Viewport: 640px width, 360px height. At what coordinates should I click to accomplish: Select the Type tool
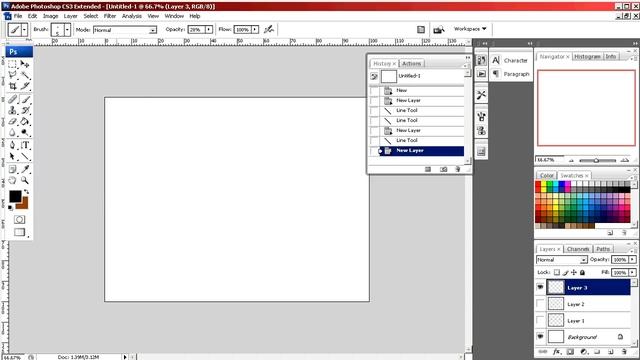(25, 145)
